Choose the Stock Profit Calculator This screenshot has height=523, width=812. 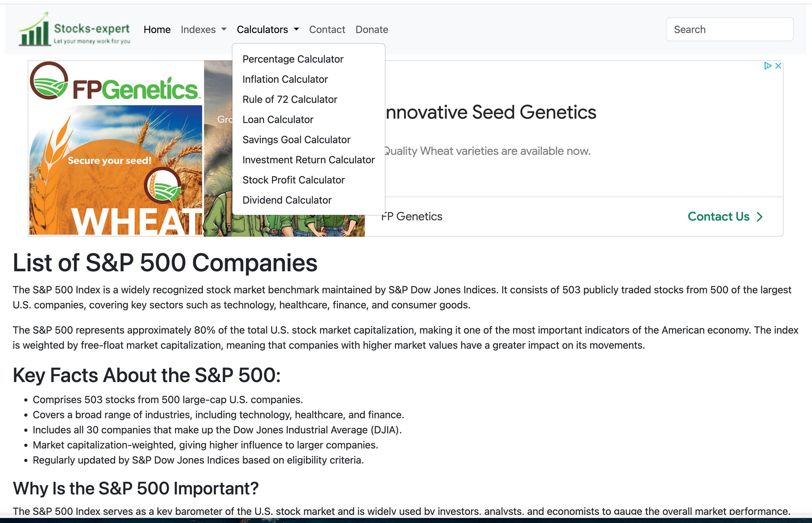293,180
